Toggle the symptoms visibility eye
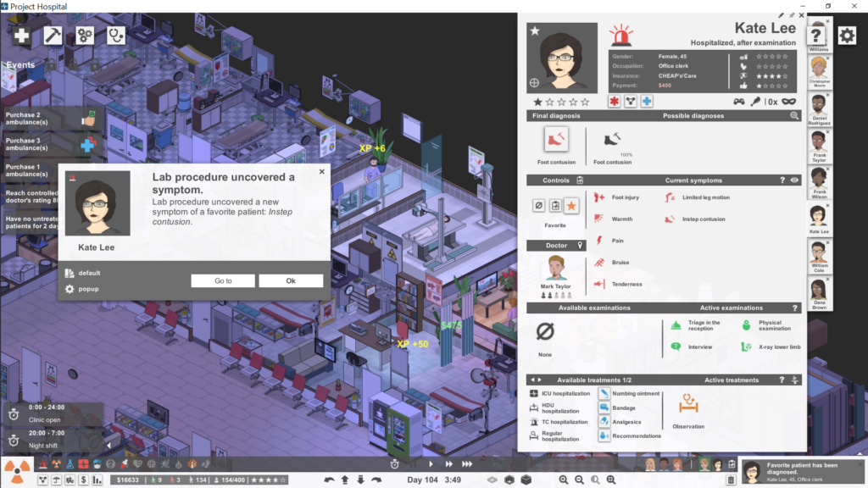Image resolution: width=868 pixels, height=488 pixels. 794,180
